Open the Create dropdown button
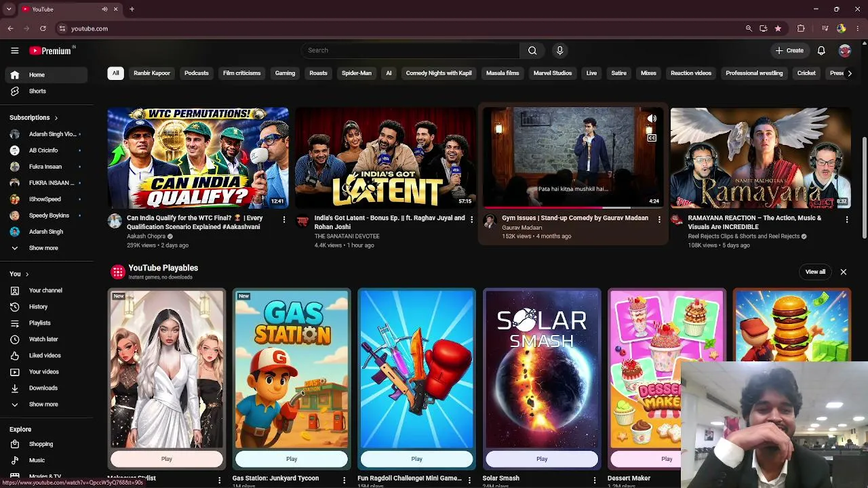Image resolution: width=868 pixels, height=488 pixels. [x=789, y=50]
